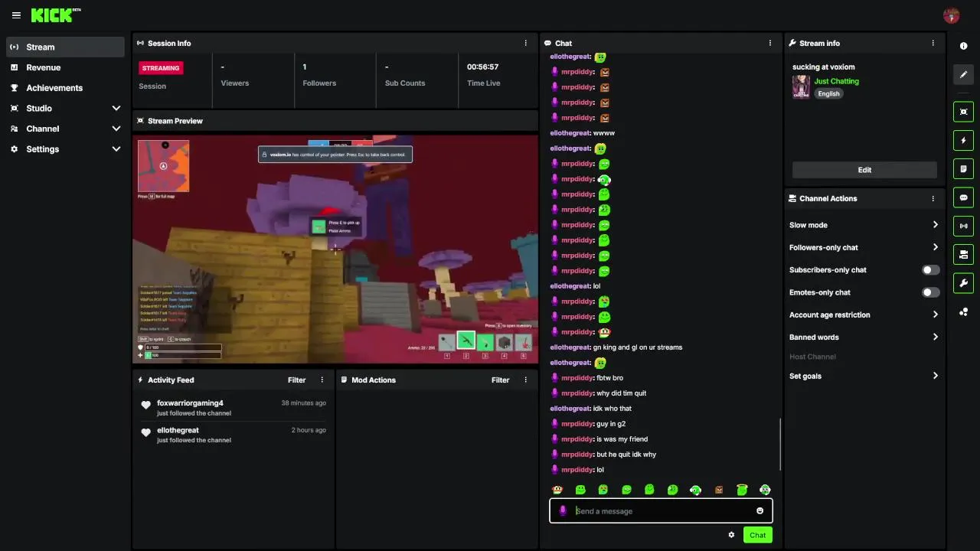Viewport: 980px width, 551px height.
Task: Click the Edit stream info button
Action: (864, 170)
